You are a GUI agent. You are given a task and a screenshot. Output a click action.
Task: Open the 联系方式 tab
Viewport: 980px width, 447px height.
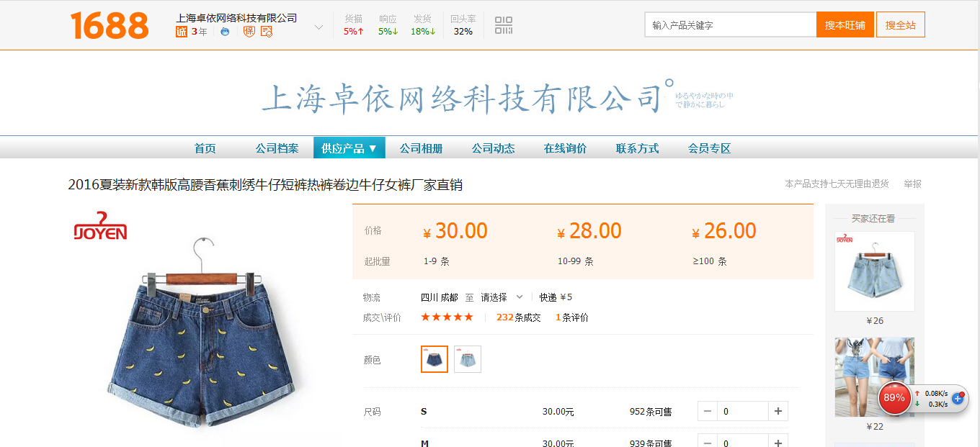(637, 148)
